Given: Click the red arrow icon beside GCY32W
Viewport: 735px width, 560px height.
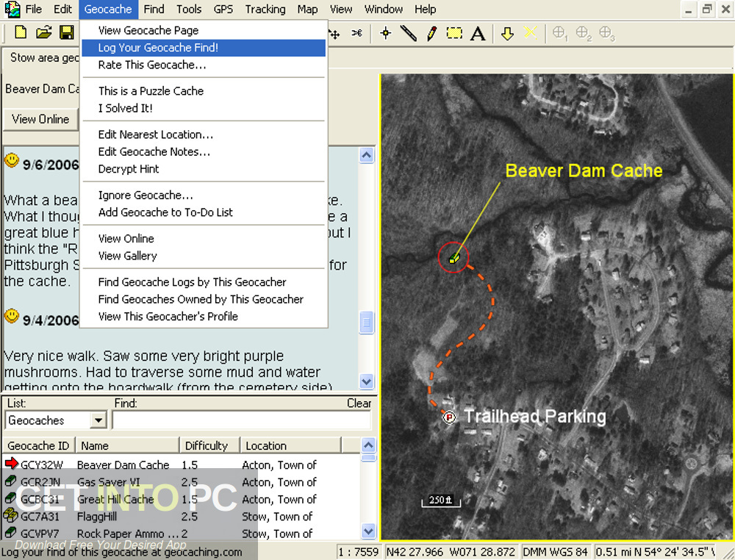Looking at the screenshot, I should [x=11, y=464].
